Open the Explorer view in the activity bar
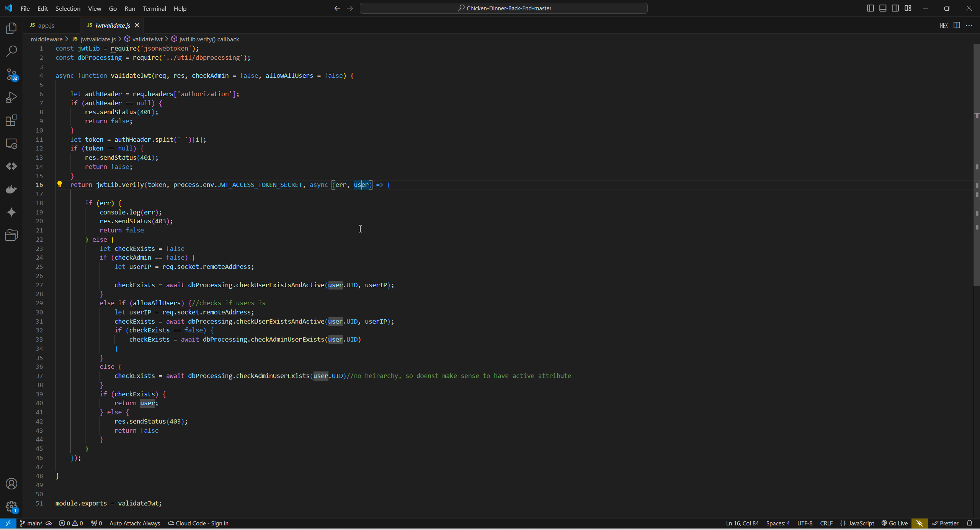This screenshot has width=980, height=530. coord(11,28)
